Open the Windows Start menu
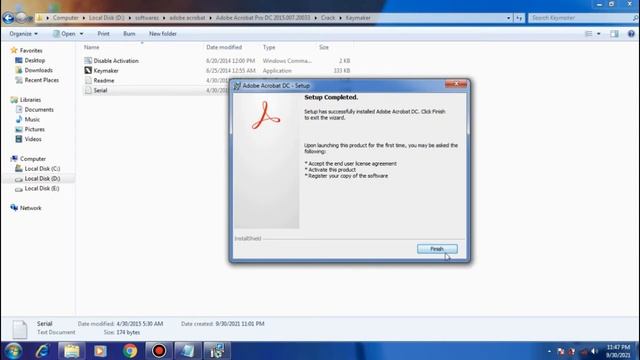 coord(13,351)
